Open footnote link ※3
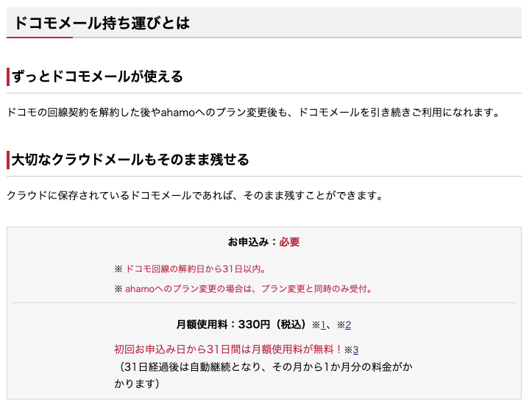532x415 pixels. [355, 350]
